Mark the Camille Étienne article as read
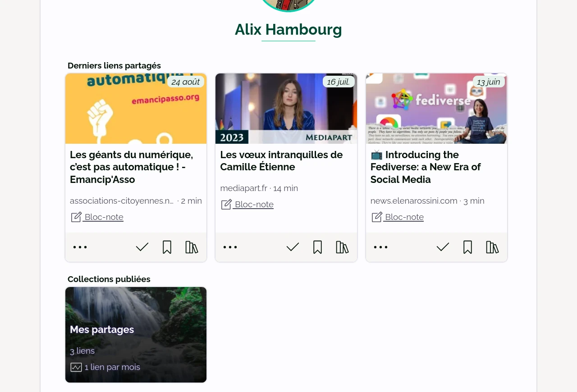Image resolution: width=577 pixels, height=392 pixels. [293, 247]
